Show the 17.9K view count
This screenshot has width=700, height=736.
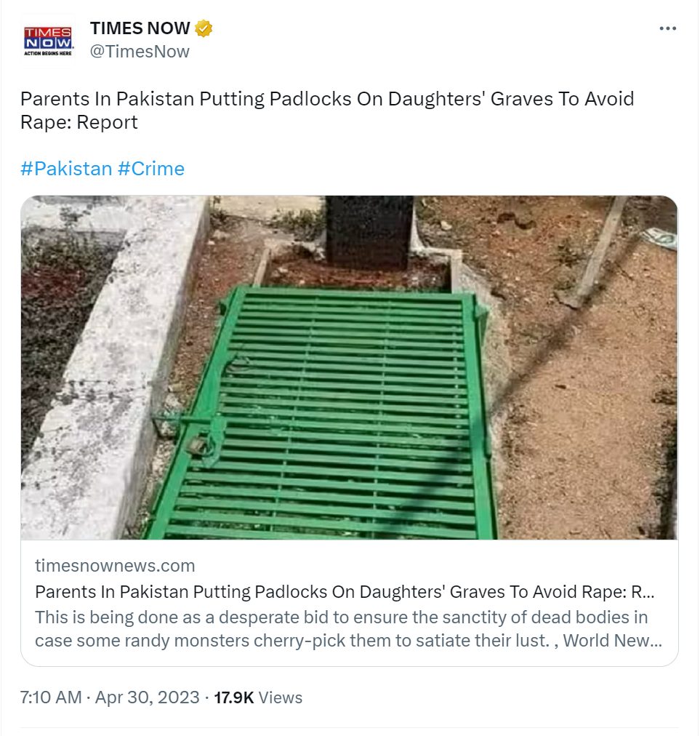233,697
